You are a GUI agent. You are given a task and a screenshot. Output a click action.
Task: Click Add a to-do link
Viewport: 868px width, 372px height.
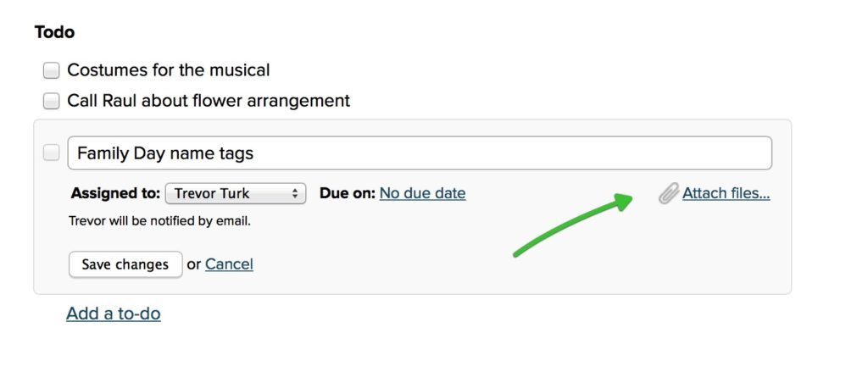click(114, 314)
